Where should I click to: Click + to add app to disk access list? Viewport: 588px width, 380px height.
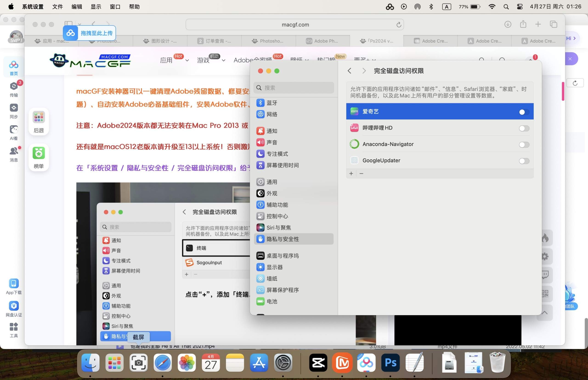(351, 173)
